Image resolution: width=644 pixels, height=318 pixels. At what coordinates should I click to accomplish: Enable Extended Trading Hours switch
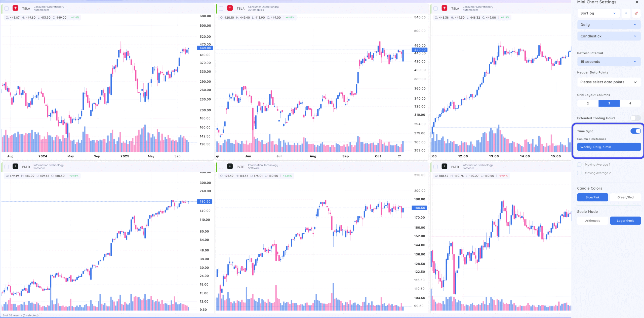[635, 118]
